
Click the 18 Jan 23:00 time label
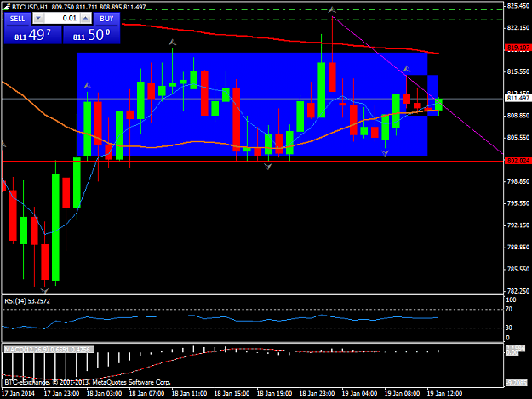click(x=317, y=394)
